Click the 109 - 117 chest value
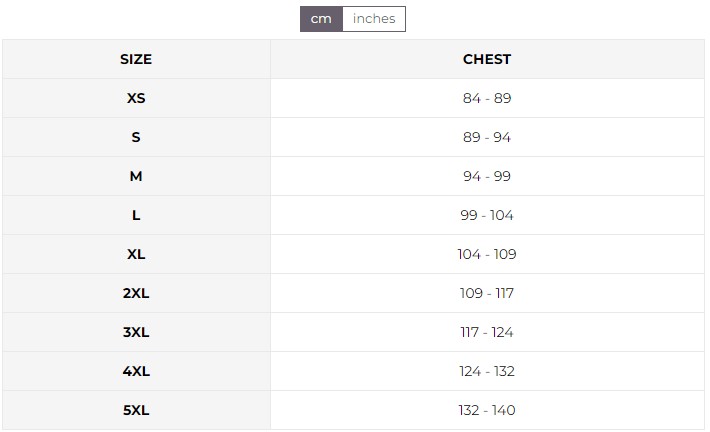The image size is (710, 432). click(487, 293)
